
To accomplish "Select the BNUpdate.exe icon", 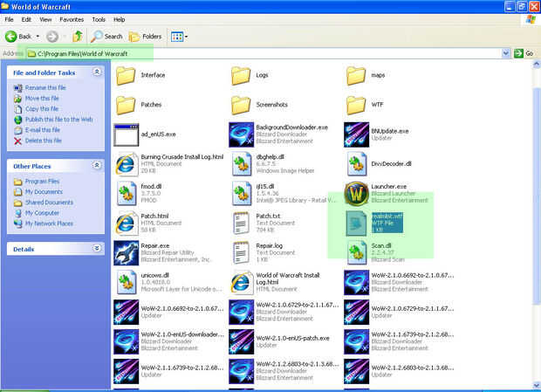I will (356, 135).
